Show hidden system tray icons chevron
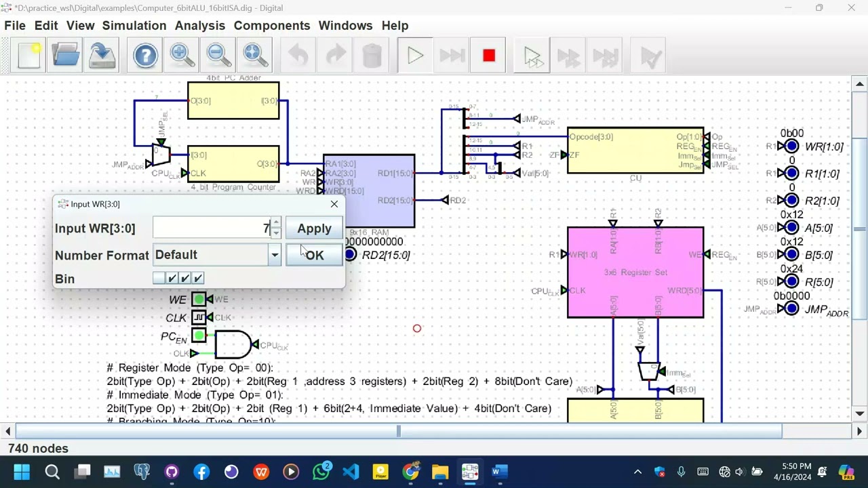Screen dimensions: 868x488 click(637, 472)
